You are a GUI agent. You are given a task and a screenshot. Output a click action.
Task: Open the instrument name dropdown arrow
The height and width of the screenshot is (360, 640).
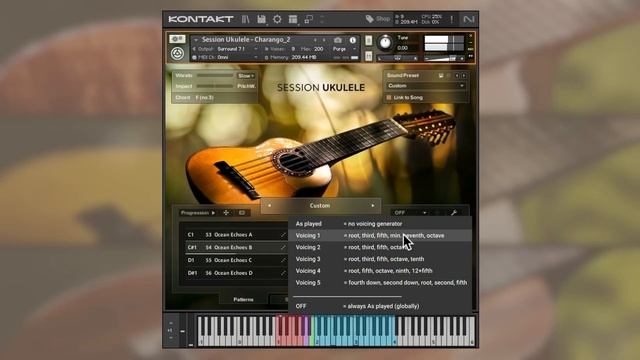196,40
